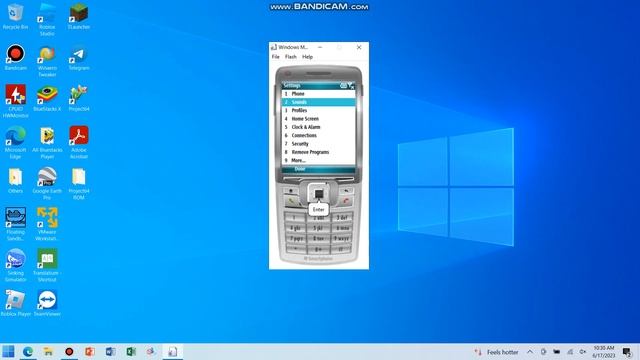Select CPUID HWMonitor desktop shortcut
The image size is (640, 360).
coord(16,101)
